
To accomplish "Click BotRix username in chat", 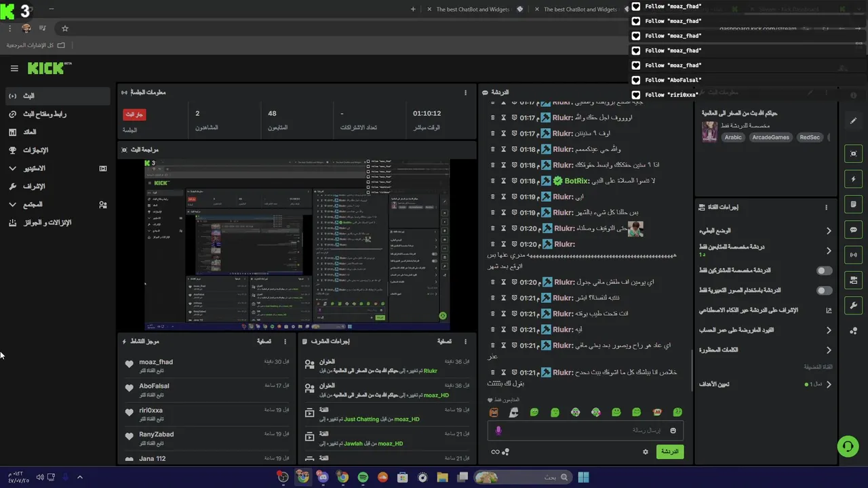I will (x=576, y=181).
